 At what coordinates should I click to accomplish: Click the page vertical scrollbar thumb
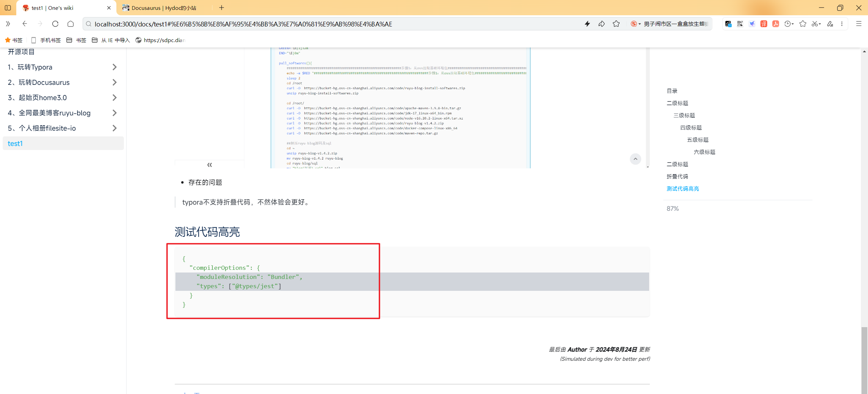pyautogui.click(x=864, y=360)
